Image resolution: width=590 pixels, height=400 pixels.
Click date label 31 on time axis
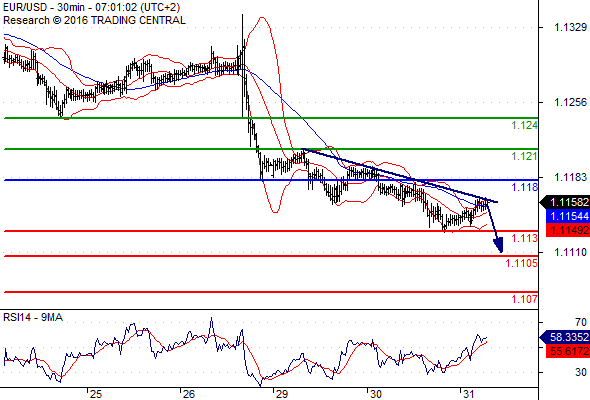pos(468,394)
